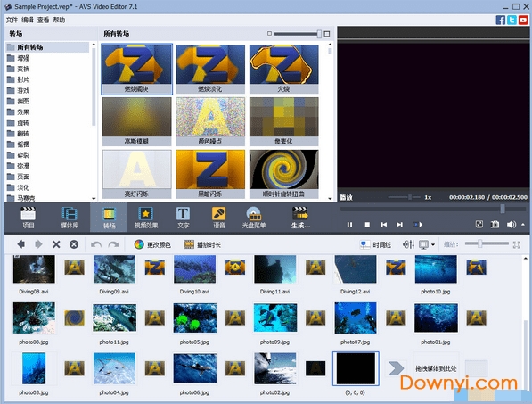Click 播放时长 duration button

(x=202, y=244)
